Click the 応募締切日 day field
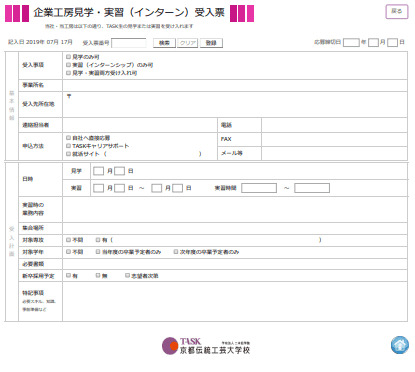 (x=393, y=42)
